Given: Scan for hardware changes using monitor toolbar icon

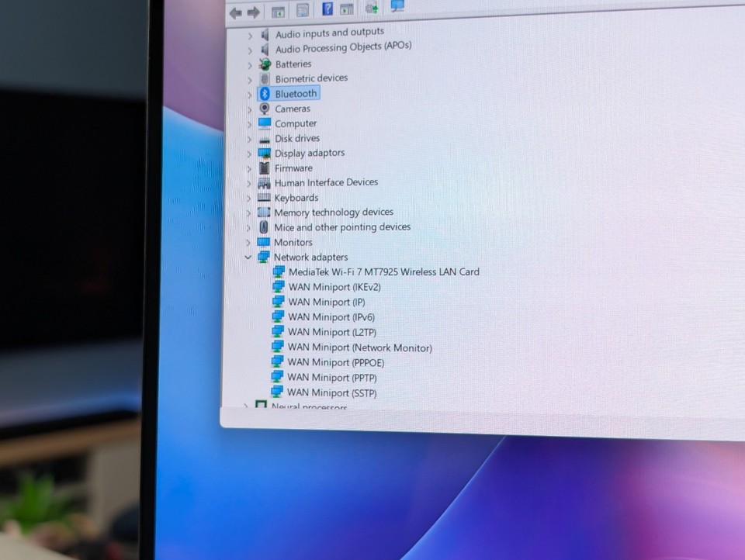Looking at the screenshot, I should tap(397, 5).
